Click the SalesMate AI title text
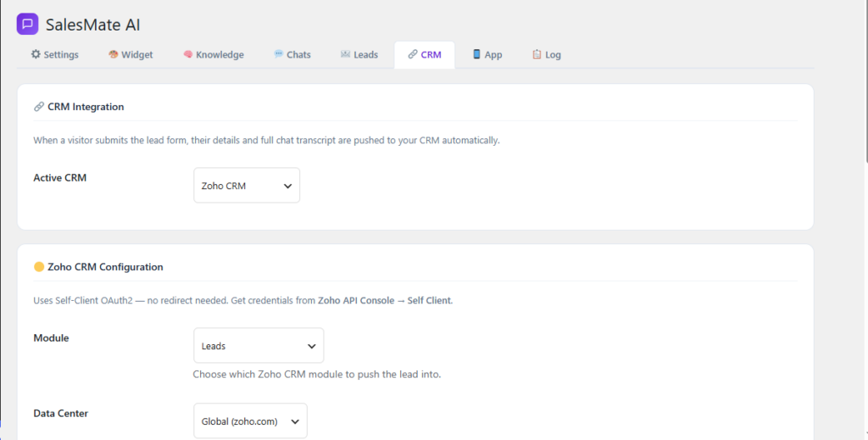 click(x=93, y=25)
